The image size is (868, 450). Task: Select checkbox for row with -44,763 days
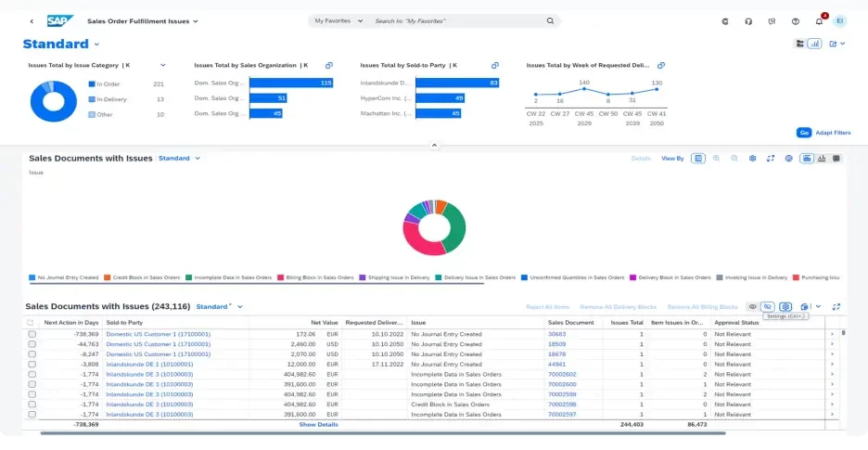coord(32,345)
